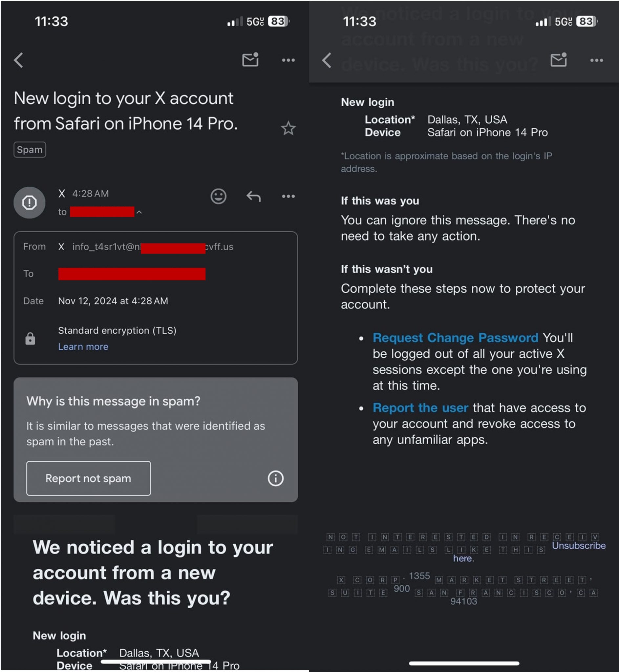
Task: Open top three-dot menu on left screen
Action: [x=288, y=60]
